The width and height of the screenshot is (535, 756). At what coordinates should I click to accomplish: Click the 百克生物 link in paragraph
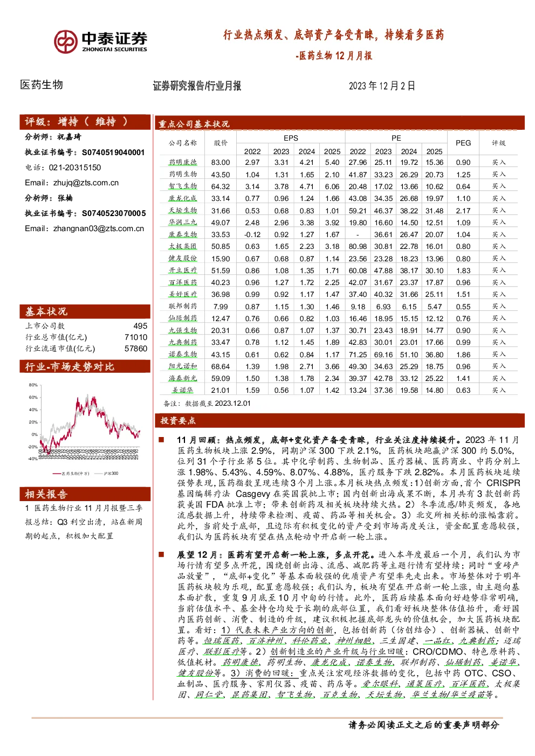(x=340, y=695)
